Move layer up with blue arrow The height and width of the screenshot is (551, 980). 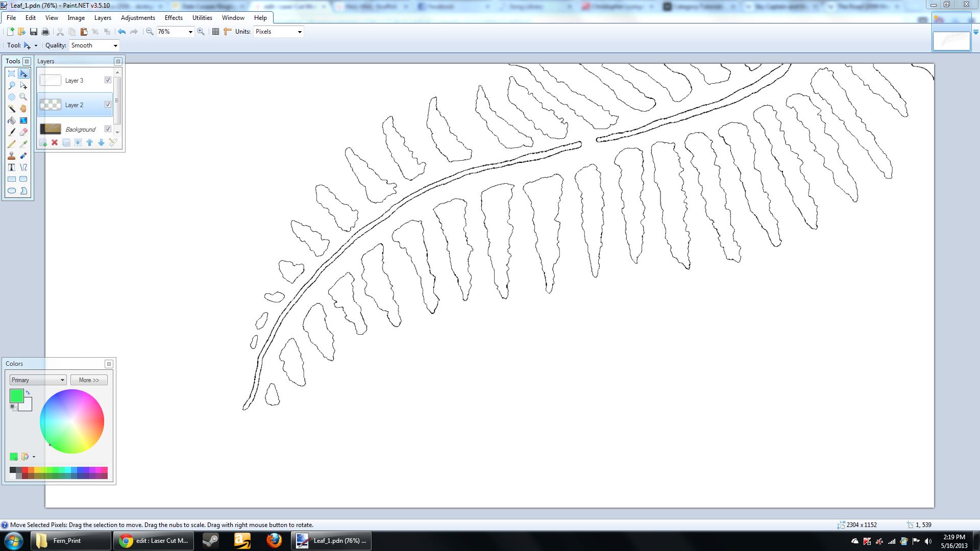90,143
